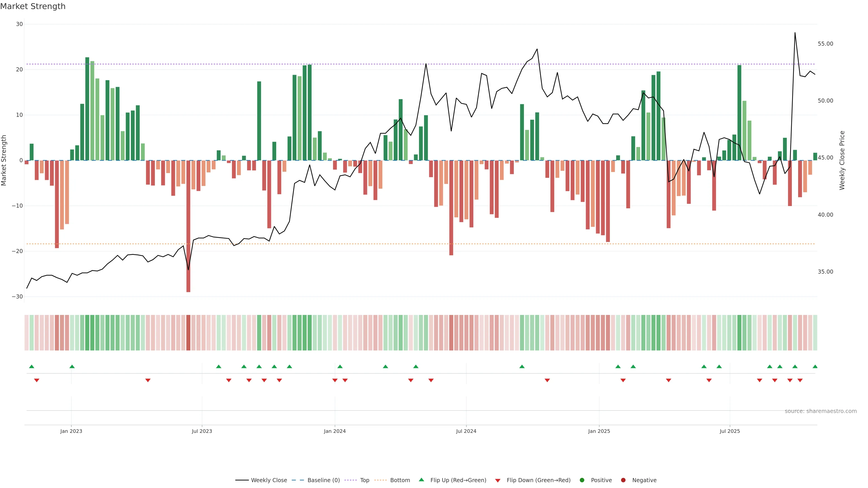Click the source: sharemaestro.com text

coord(821,411)
